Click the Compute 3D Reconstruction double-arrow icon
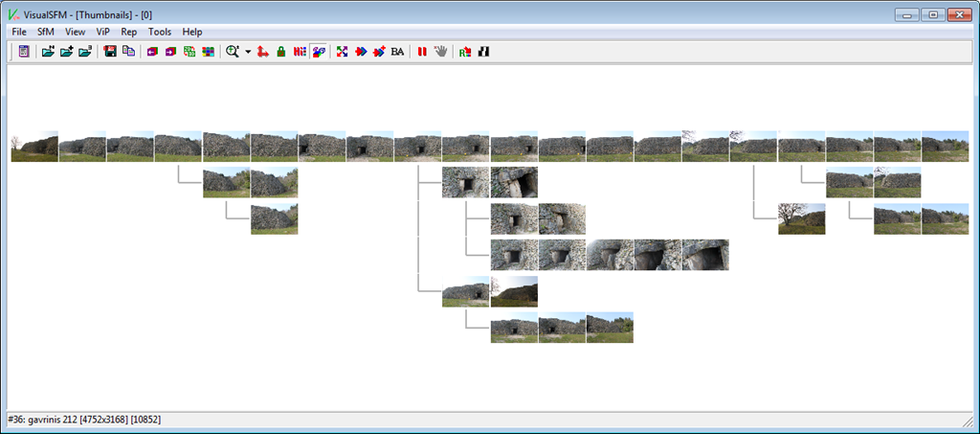 361,51
